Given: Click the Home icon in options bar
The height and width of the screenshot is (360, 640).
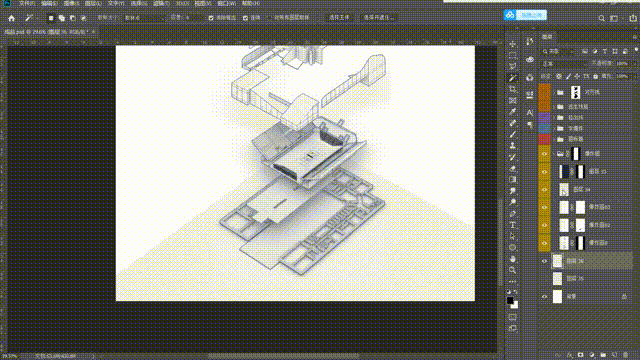Looking at the screenshot, I should tap(11, 18).
